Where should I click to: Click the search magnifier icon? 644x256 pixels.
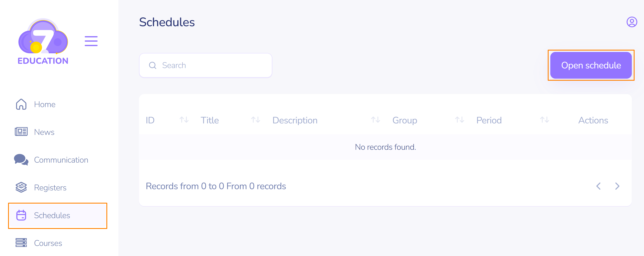point(153,65)
